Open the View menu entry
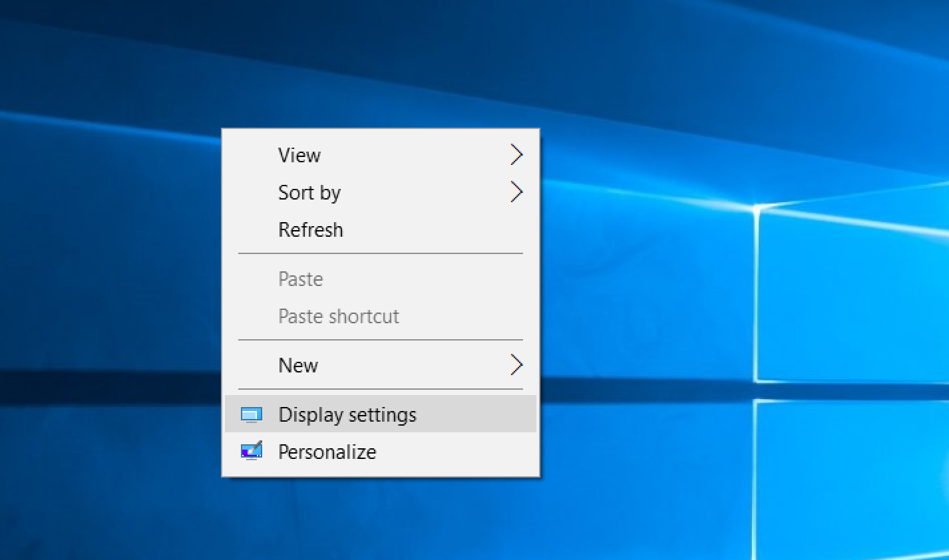Image resolution: width=949 pixels, height=560 pixels. 299,155
